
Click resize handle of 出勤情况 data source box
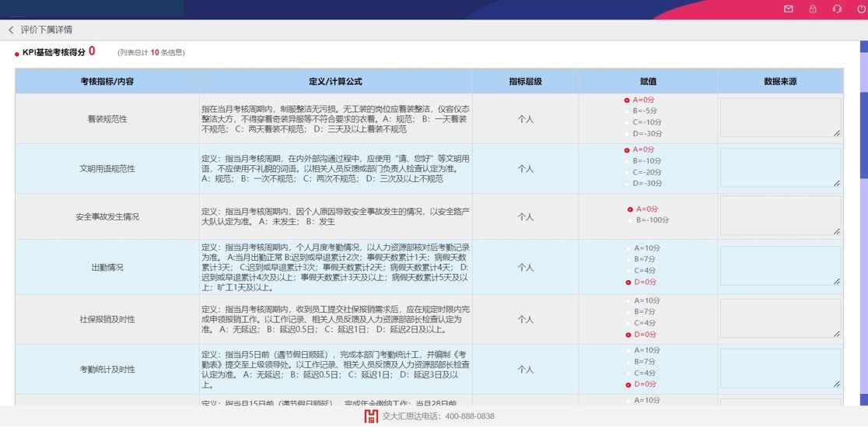[837, 282]
